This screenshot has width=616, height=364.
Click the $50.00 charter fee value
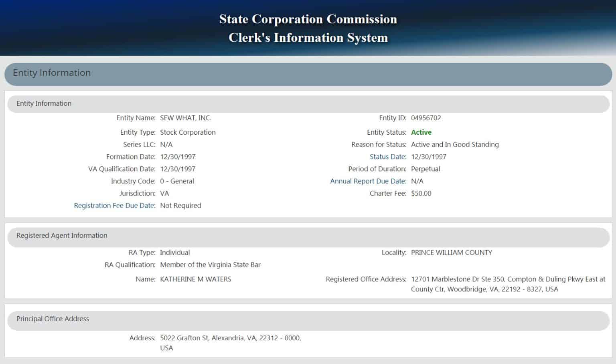(x=421, y=193)
